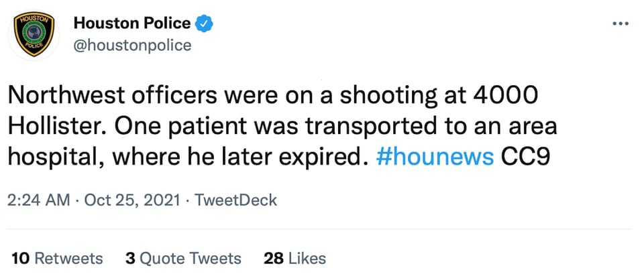The width and height of the screenshot is (644, 276).
Task: Open the #hounews hashtag
Action: pyautogui.click(x=435, y=157)
